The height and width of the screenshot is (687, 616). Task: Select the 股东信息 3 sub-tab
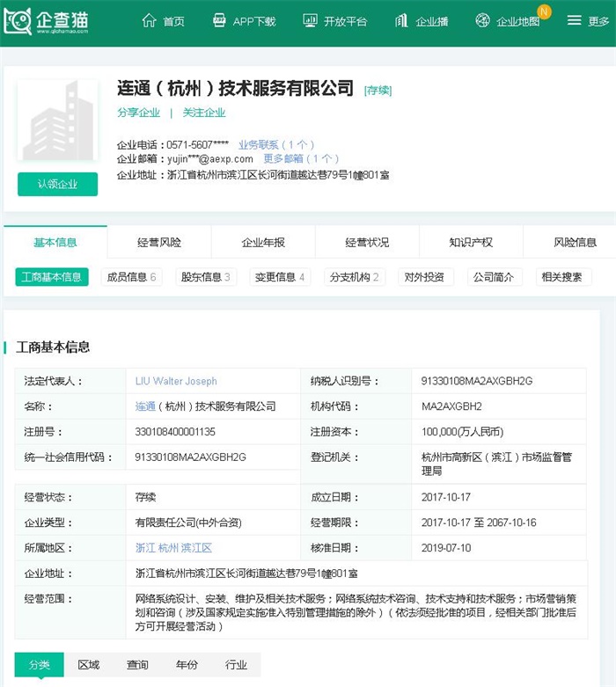(206, 277)
